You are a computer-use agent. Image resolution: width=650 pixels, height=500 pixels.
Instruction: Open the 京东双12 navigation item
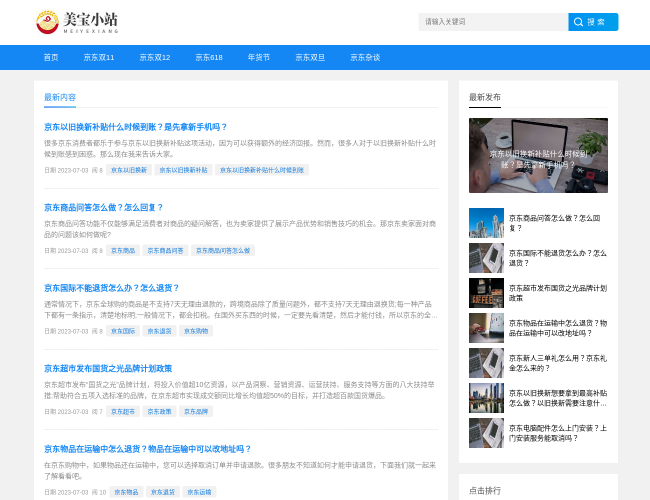tap(155, 58)
